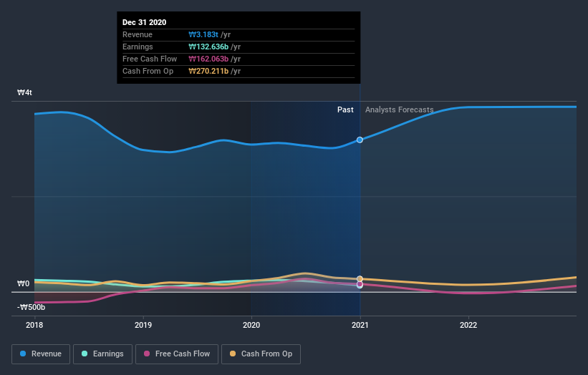Image resolution: width=588 pixels, height=375 pixels.
Task: Click the Free Cash Flow label in tooltip
Action: (150, 59)
